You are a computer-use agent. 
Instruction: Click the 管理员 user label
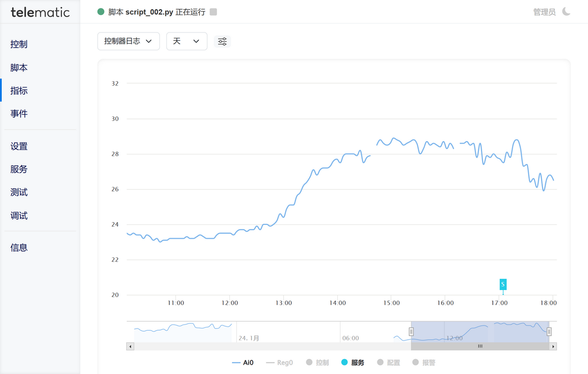[x=544, y=12]
